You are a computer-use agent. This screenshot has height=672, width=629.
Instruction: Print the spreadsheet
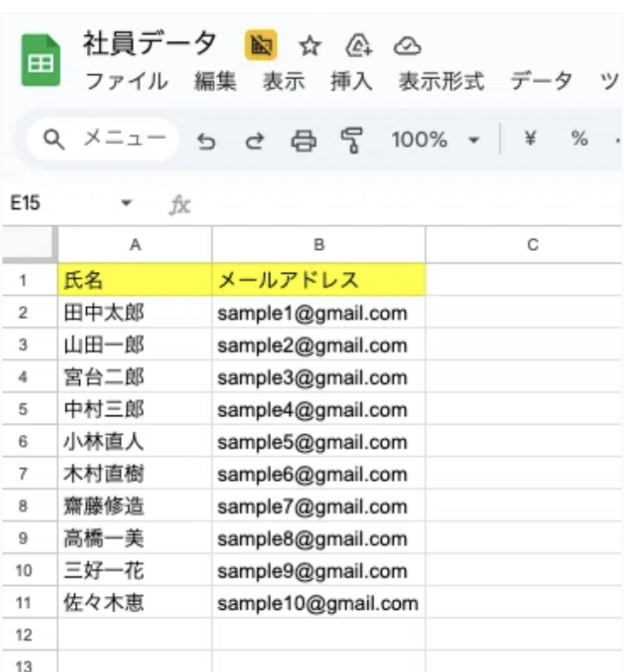click(303, 141)
